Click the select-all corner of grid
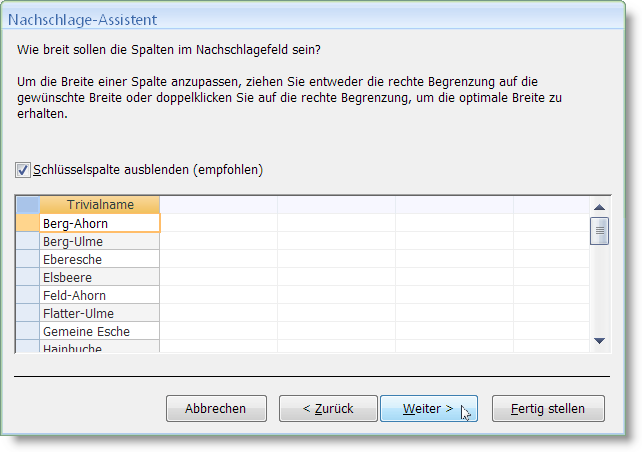Image resolution: width=642 pixels, height=452 pixels. tap(28, 205)
